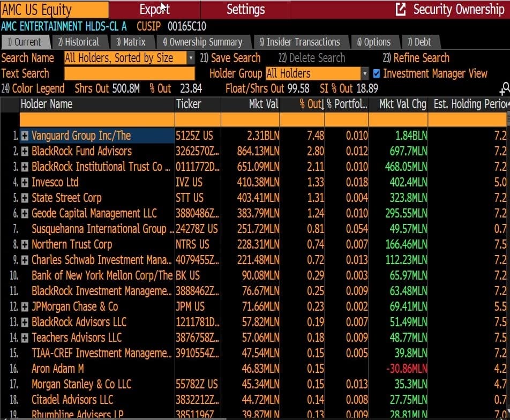Click the 7.48 percent out value
The width and height of the screenshot is (510, 420).
click(x=316, y=136)
